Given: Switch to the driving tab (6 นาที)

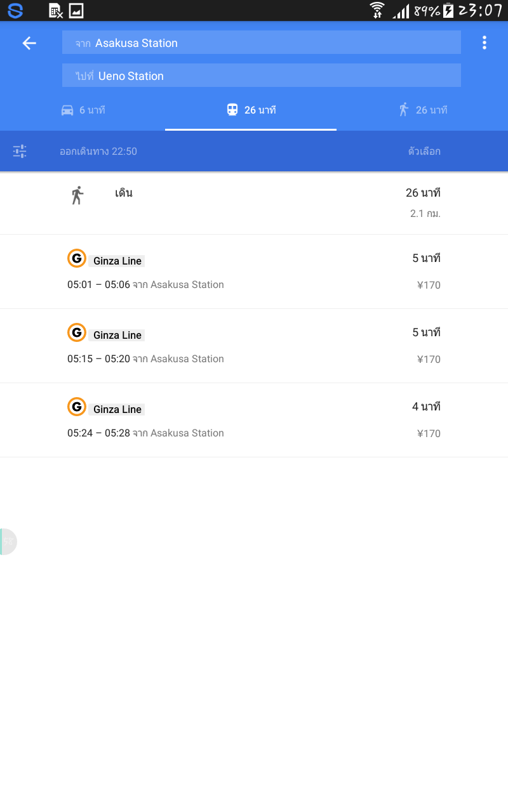Looking at the screenshot, I should click(83, 110).
